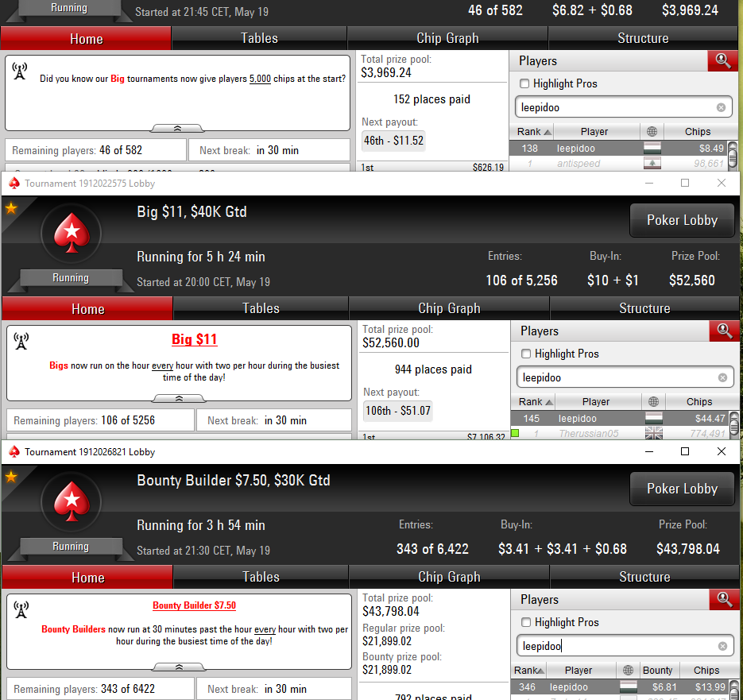This screenshot has height=700, width=743.
Task: Open player search in top tournament window
Action: [722, 61]
